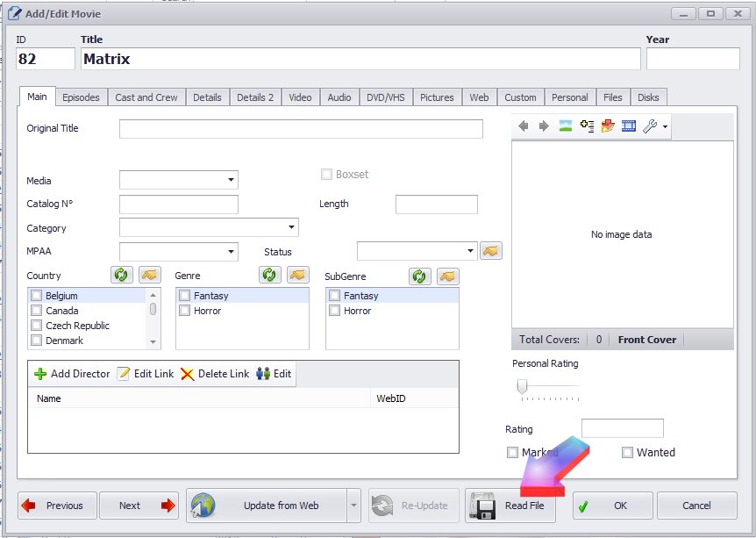Viewport: 756px width, 538px height.
Task: Click the Read File button
Action: tap(510, 506)
